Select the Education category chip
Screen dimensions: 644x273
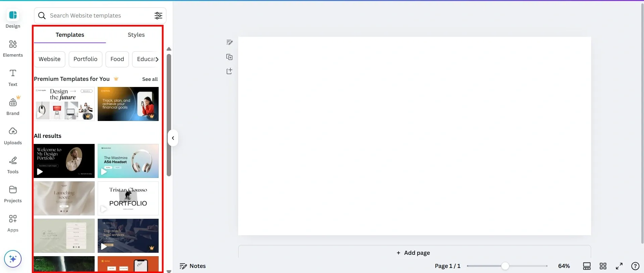tap(146, 59)
